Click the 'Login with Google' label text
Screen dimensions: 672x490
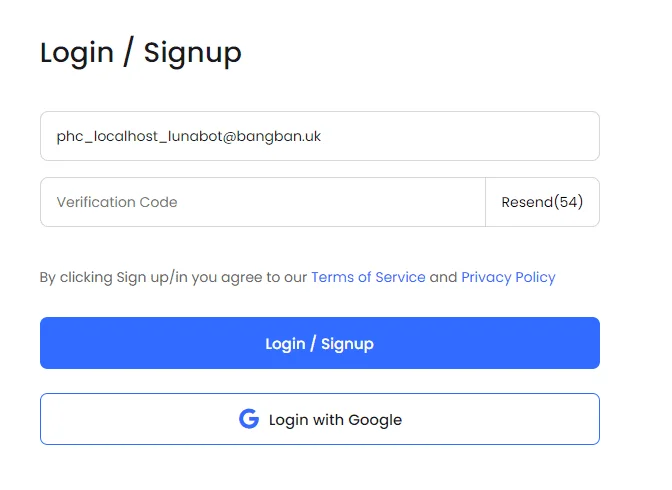[x=336, y=420]
